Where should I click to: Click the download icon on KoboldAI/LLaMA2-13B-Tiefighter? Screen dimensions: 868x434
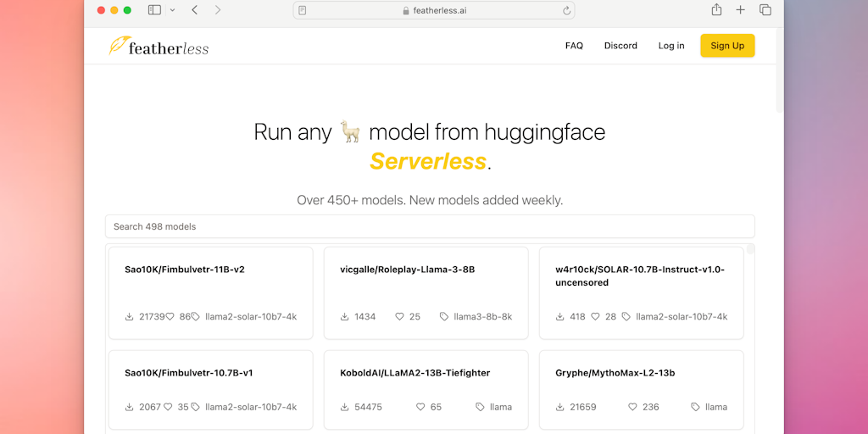pyautogui.click(x=345, y=407)
